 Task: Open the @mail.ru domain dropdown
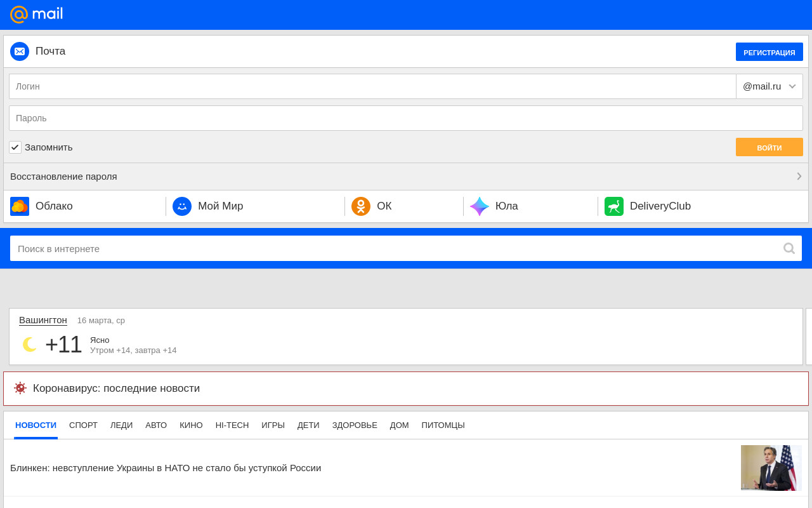769,86
